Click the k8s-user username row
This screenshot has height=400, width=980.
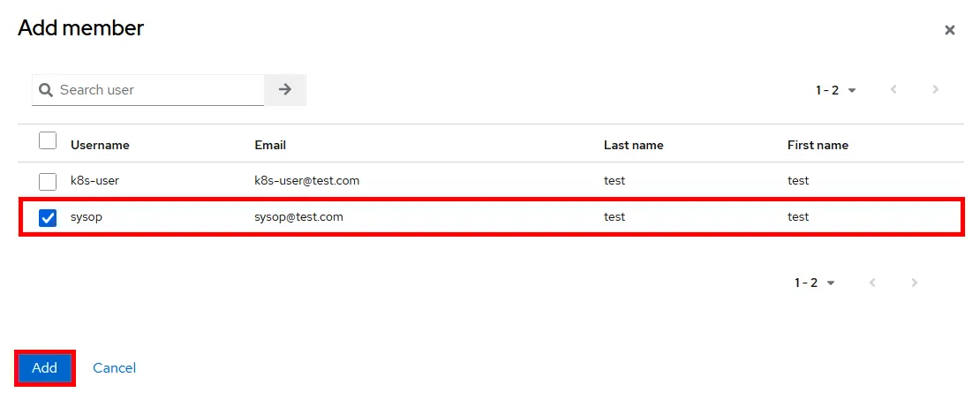pyautogui.click(x=94, y=180)
